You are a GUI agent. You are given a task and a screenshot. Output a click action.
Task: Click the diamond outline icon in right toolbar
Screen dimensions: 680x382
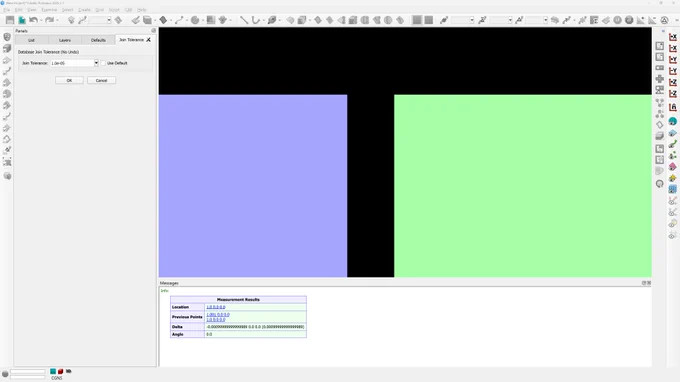click(x=660, y=125)
